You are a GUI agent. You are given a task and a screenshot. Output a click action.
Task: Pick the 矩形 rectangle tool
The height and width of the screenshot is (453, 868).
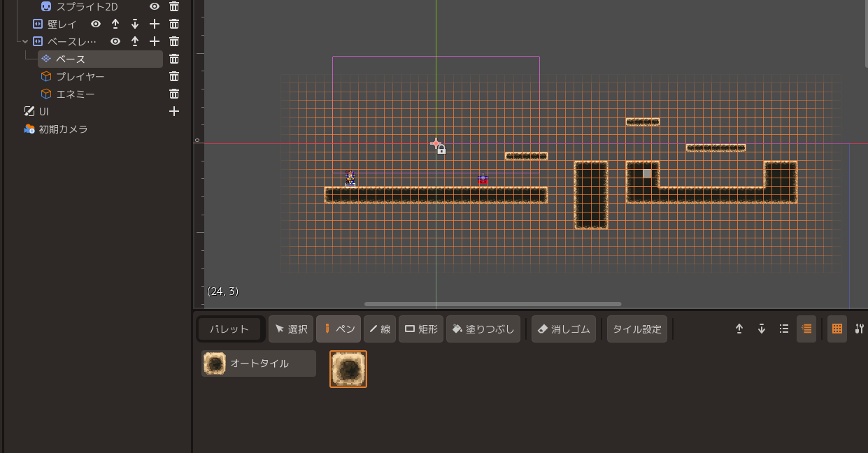421,329
